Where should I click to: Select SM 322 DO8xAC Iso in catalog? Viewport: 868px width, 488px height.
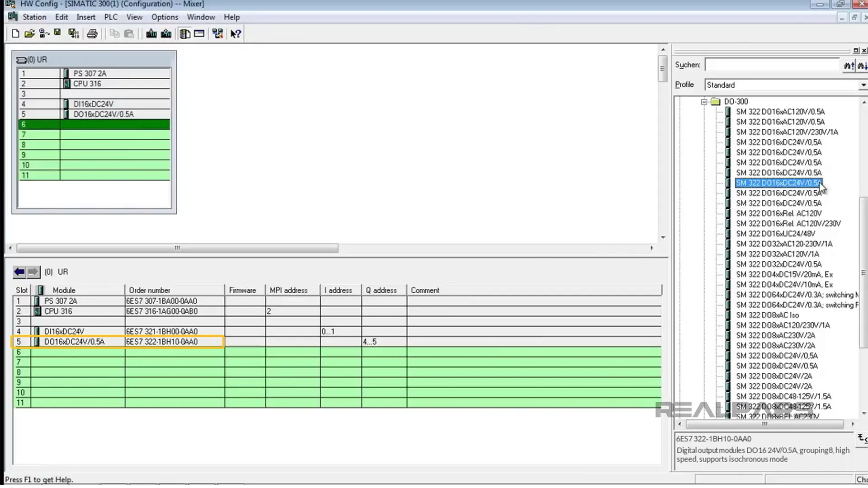click(x=767, y=315)
